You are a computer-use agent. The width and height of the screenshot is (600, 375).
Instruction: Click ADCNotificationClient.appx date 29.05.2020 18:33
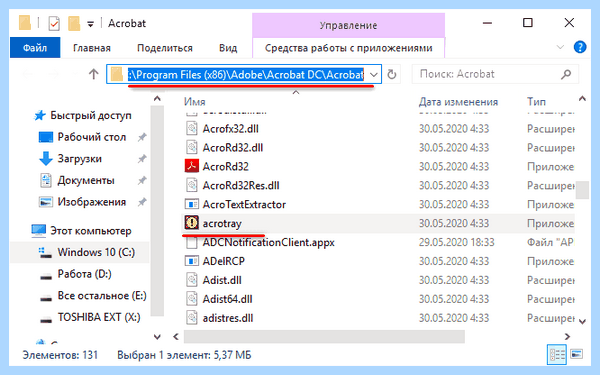click(456, 242)
